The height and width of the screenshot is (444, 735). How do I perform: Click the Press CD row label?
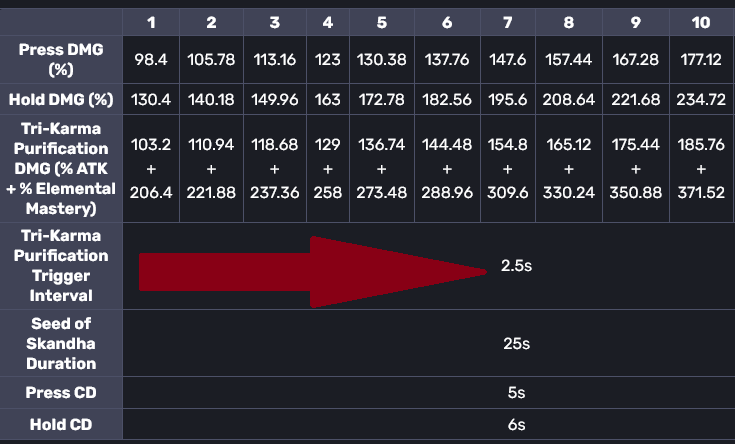click(x=61, y=392)
